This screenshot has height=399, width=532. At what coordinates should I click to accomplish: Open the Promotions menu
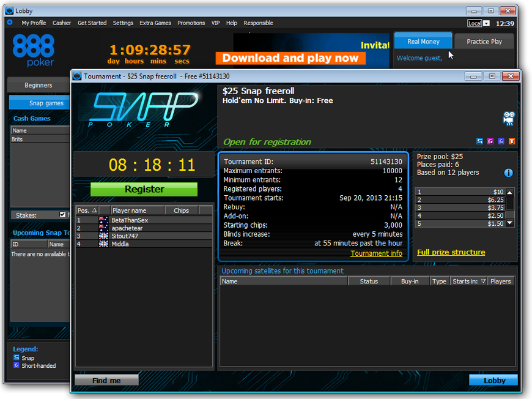pos(191,23)
